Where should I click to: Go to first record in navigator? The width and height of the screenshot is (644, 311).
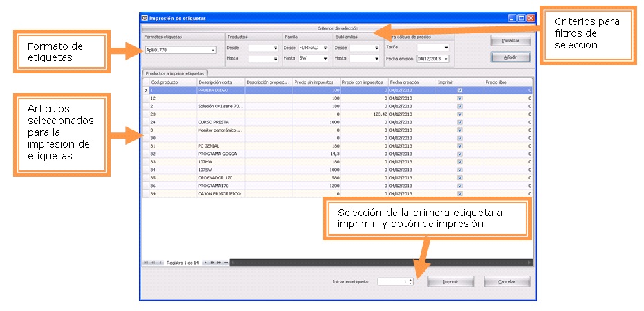[146, 263]
